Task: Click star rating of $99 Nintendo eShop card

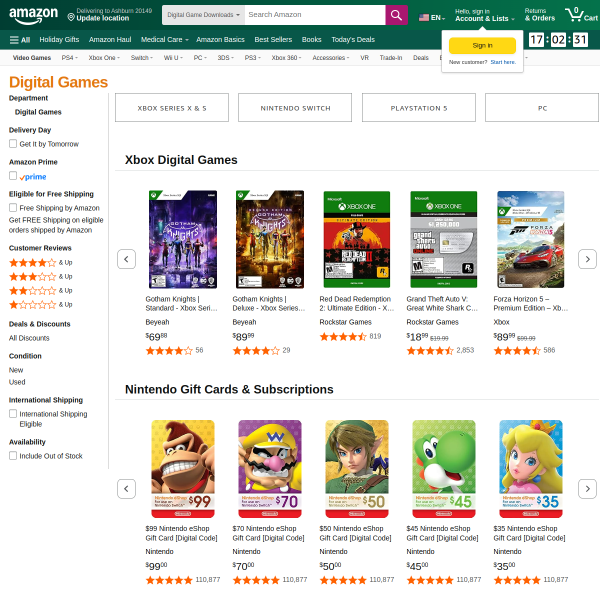Action: [169, 580]
